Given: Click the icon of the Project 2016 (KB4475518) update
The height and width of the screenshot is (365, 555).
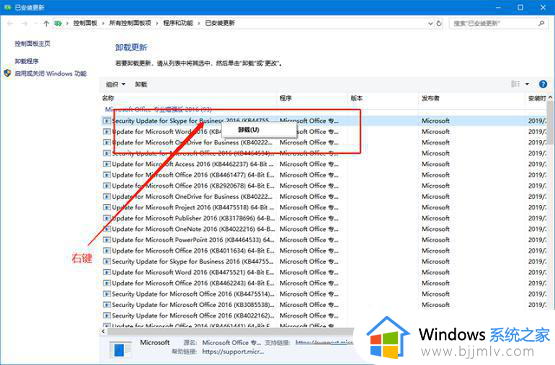Looking at the screenshot, I should point(106,207).
